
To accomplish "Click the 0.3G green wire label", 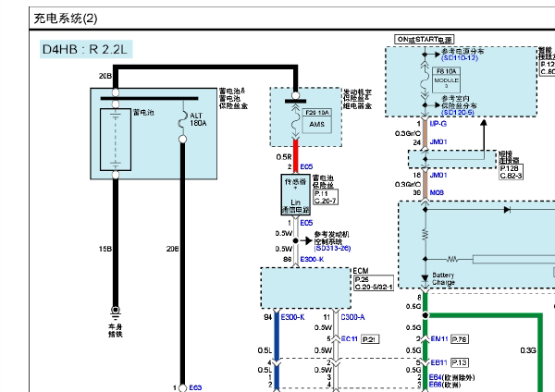I will pos(528,350).
